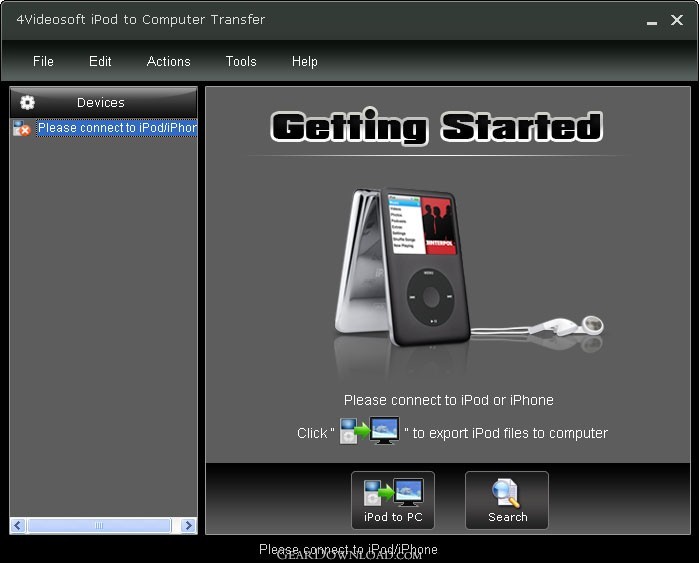700x563 pixels.
Task: Open the Actions menu
Action: 168,61
